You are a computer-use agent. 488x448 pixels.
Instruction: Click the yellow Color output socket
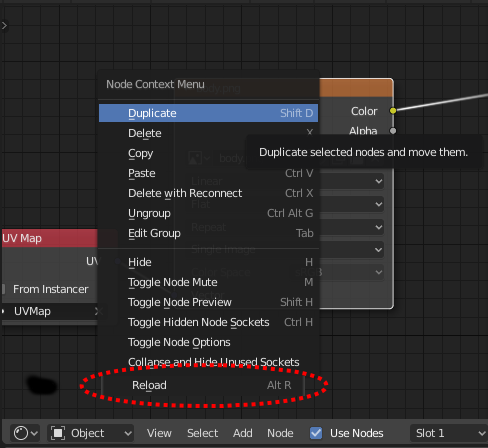tap(393, 111)
